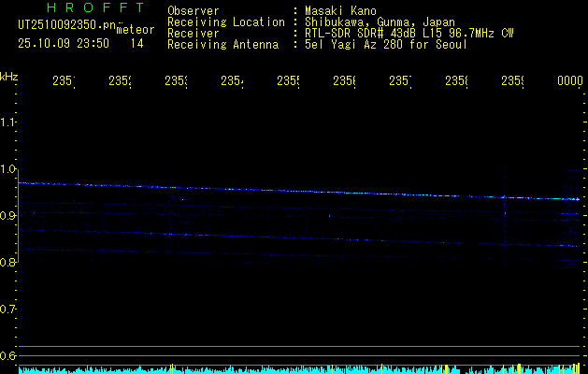Click the 1.0 kHz frequency tick
Screen dimensions: 588x374
pos(9,169)
